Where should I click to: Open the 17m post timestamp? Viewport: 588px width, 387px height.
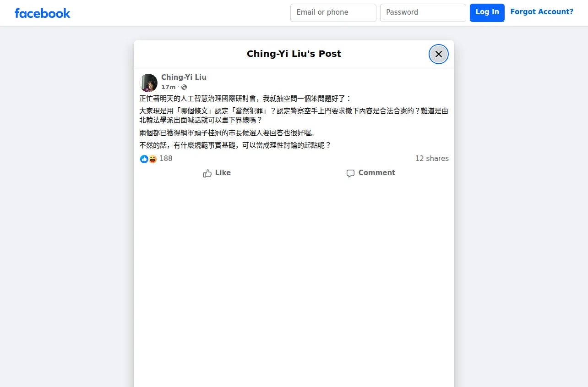point(168,87)
